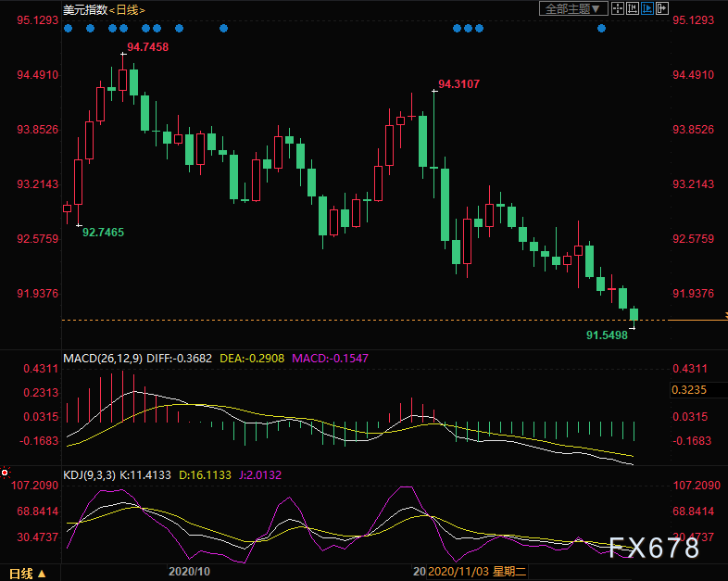This screenshot has width=728, height=581.
Task: Click the fit-width chart icon in top toolbar
Action: 632,8
